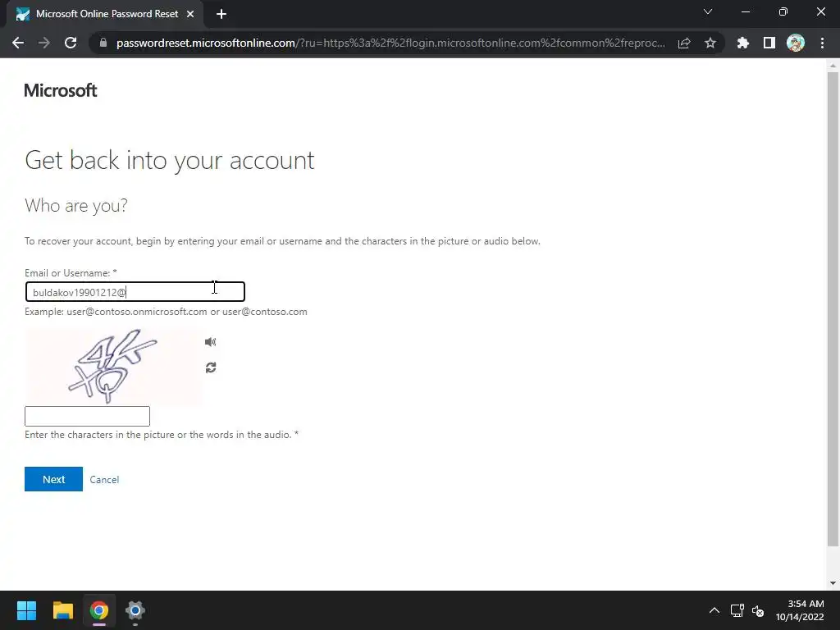The width and height of the screenshot is (840, 630).
Task: Open the Chrome extensions puzzle menu
Action: (743, 43)
